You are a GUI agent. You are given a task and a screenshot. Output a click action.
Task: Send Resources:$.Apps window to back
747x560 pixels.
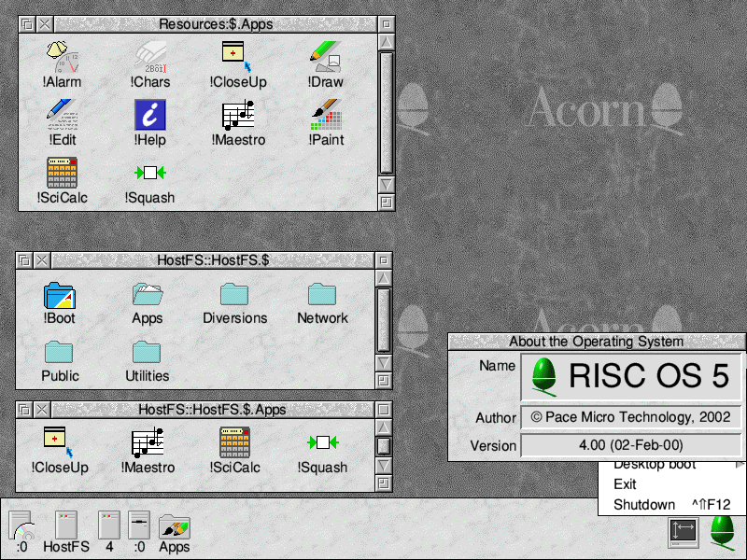[27, 24]
